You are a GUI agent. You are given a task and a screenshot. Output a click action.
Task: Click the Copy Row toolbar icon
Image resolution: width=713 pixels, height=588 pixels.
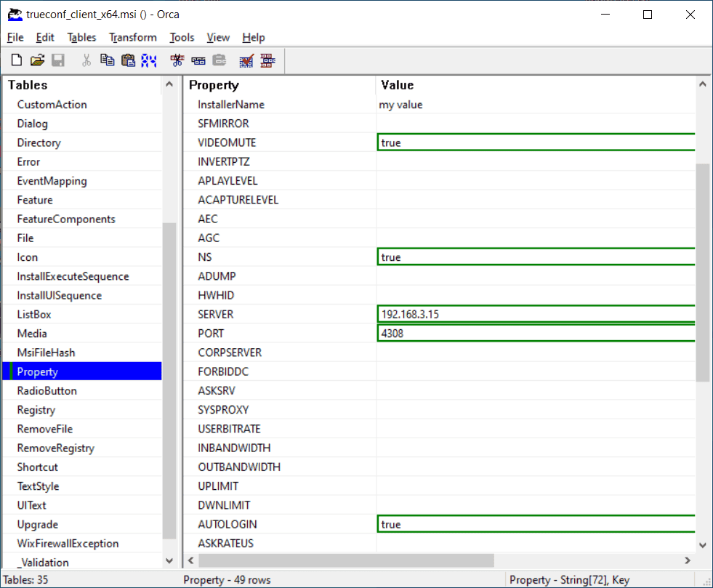pyautogui.click(x=198, y=60)
